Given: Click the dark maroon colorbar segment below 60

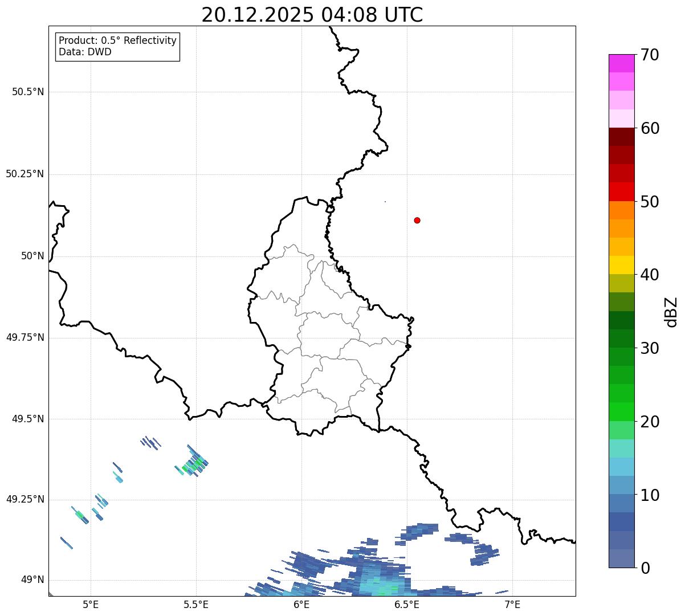Looking at the screenshot, I should pos(621,137).
